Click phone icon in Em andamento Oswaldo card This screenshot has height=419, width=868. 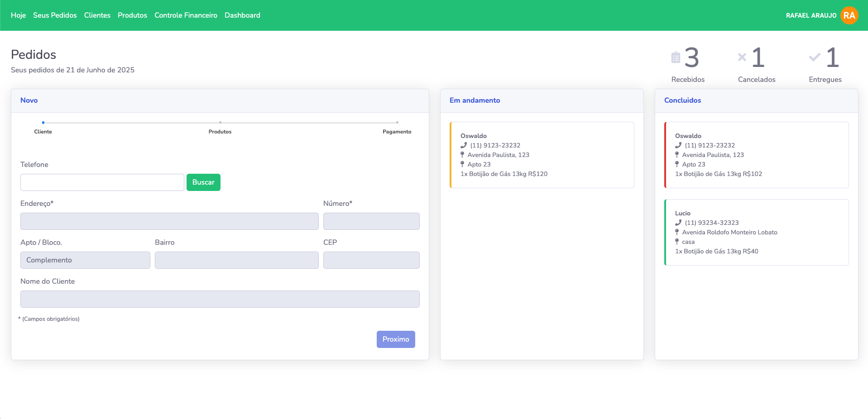[x=463, y=145]
